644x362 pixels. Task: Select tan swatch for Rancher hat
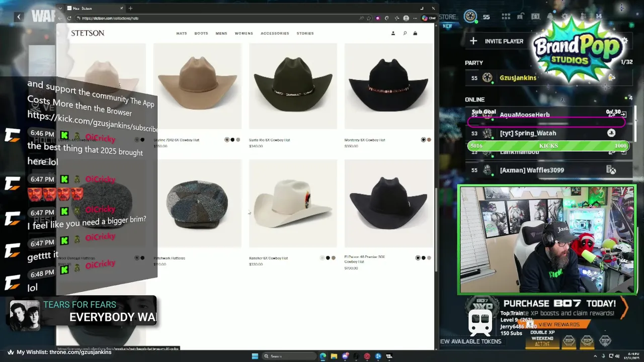pos(333,258)
